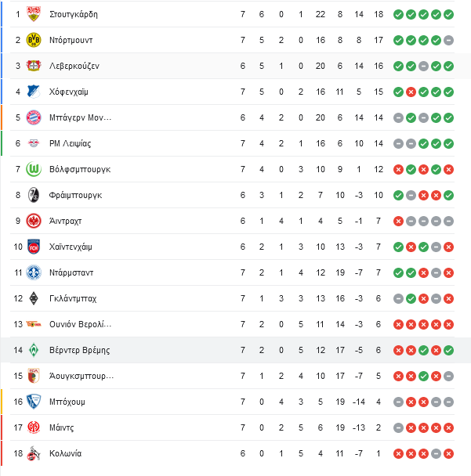471x476 pixels.
Task: Click Κολωνία's grey draw form icon
Action: point(436,453)
